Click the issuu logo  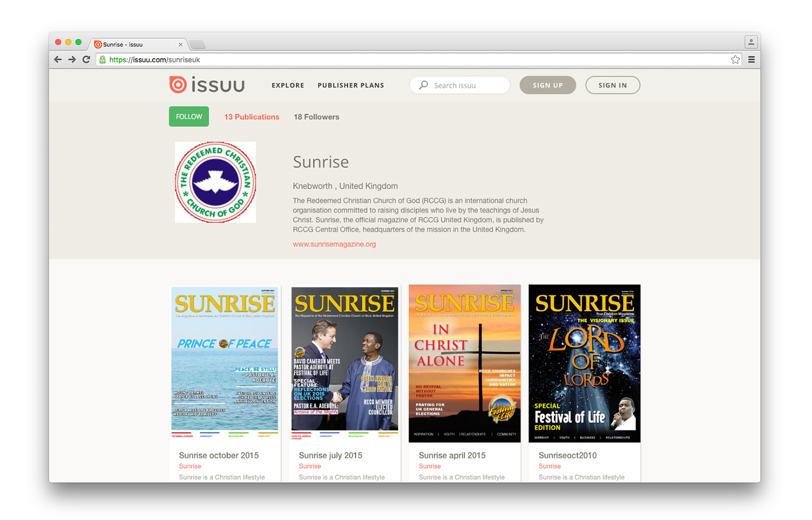[207, 85]
